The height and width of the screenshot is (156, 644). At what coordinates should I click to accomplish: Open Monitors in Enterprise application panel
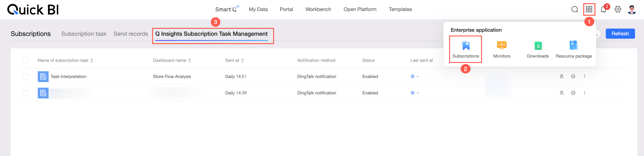point(502,49)
